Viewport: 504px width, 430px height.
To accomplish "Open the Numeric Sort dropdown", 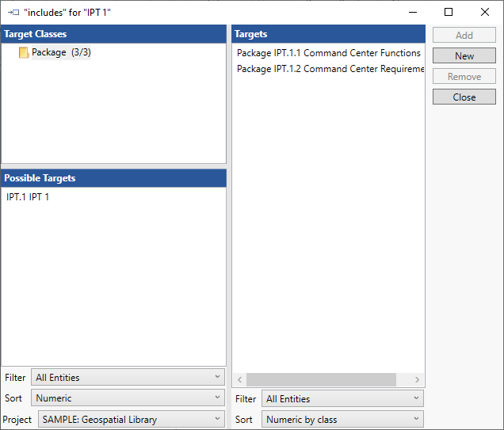I will (128, 398).
